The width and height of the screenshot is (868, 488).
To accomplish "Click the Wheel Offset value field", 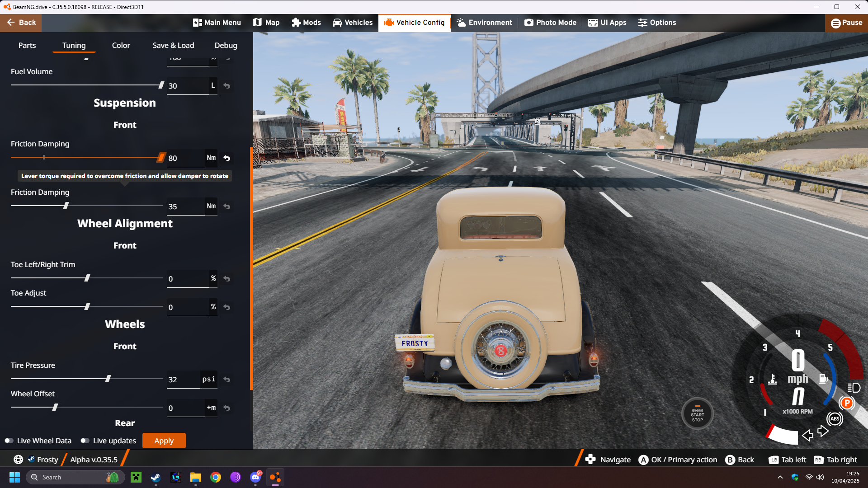I will tap(185, 408).
